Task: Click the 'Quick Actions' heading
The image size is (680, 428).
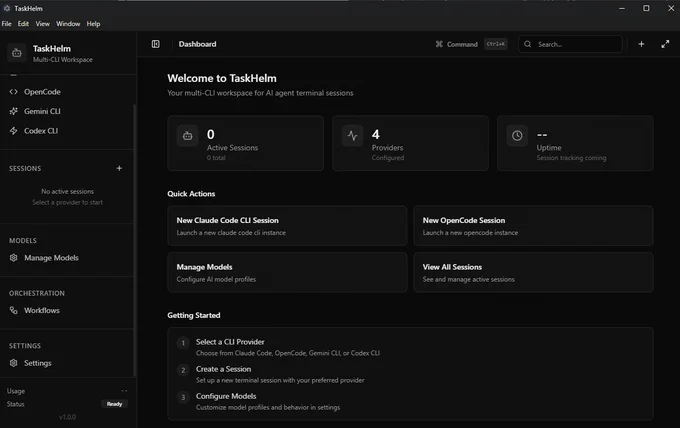Action: pyautogui.click(x=191, y=194)
